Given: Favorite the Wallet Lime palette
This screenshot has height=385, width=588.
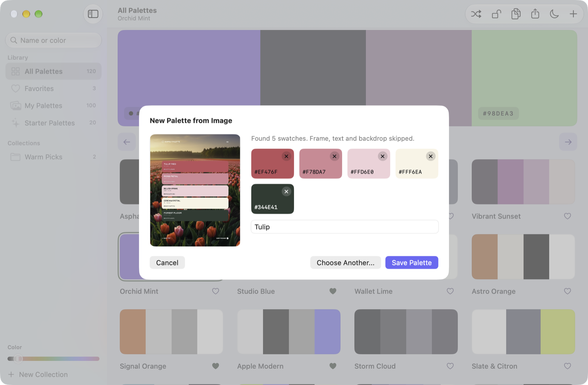Looking at the screenshot, I should pyautogui.click(x=450, y=291).
